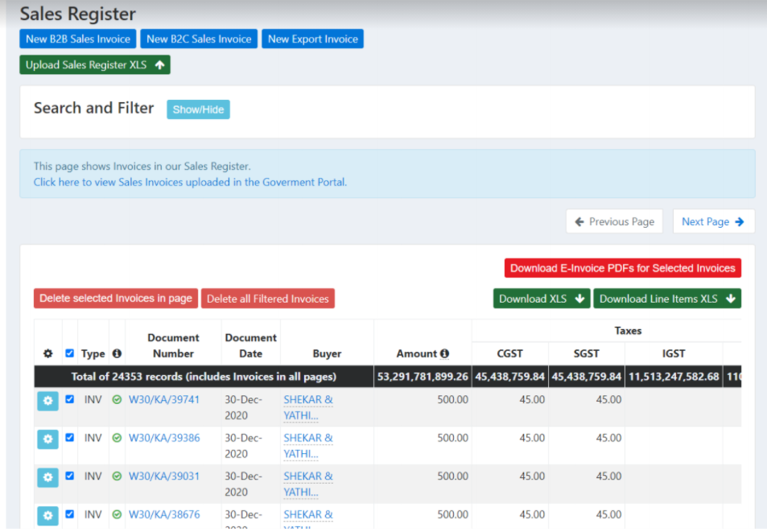Open Government Portal sales invoices link
This screenshot has width=767, height=532.
tap(190, 183)
